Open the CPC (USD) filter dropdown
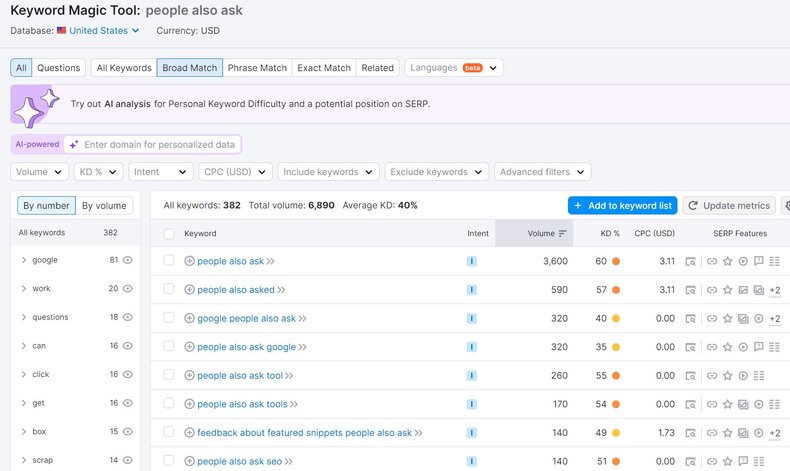The image size is (790, 471). point(235,172)
